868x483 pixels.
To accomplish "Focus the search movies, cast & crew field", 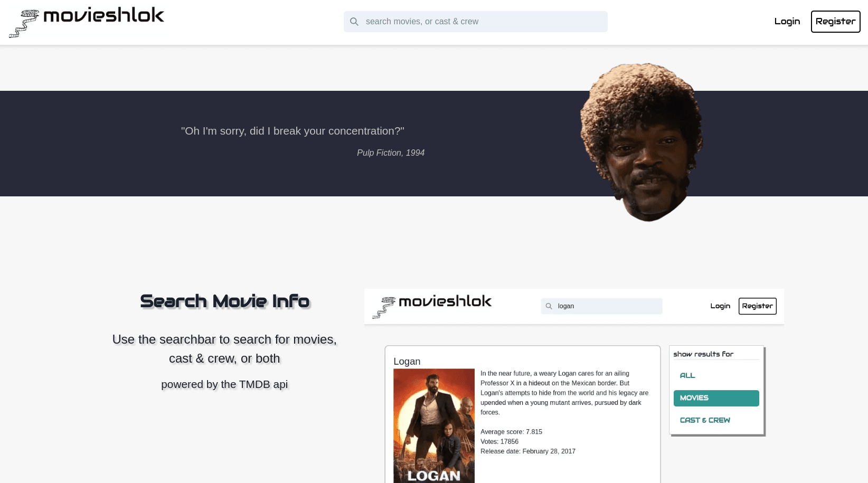I will [475, 22].
